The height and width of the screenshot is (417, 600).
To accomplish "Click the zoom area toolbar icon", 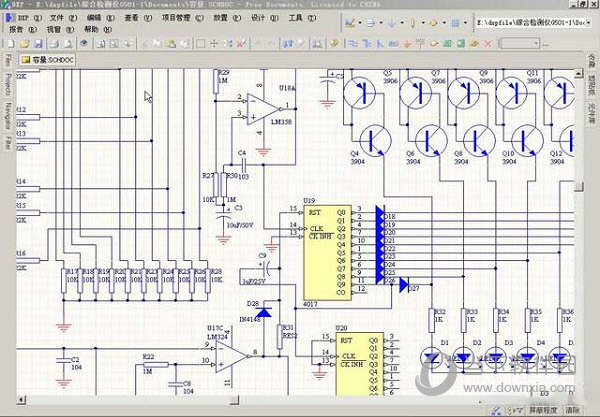I will tap(114, 44).
